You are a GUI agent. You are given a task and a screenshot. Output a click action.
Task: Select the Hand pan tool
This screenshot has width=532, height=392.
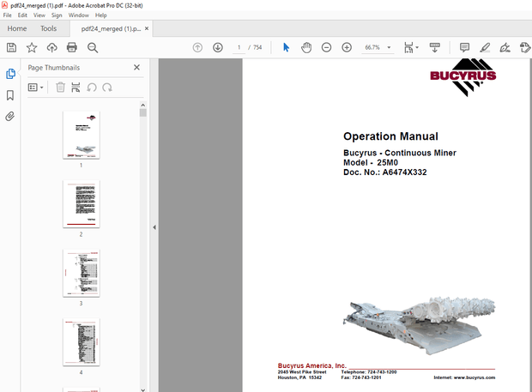pos(306,47)
